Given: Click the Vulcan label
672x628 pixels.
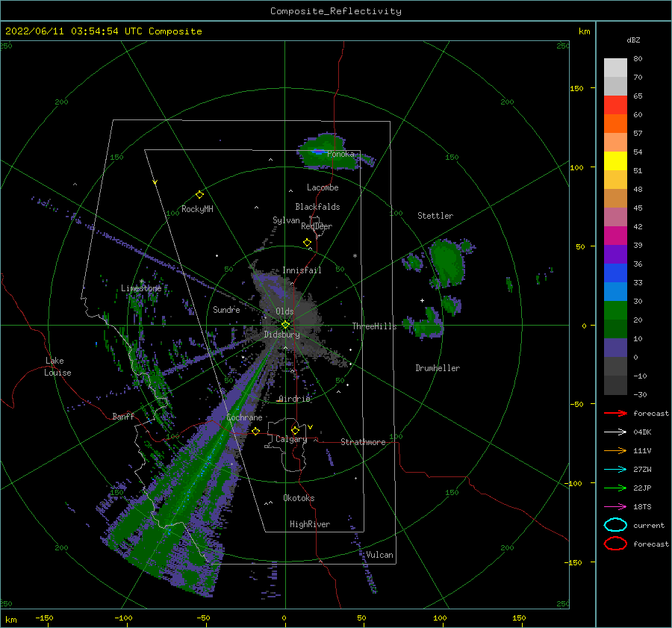Looking at the screenshot, I should tap(379, 555).
